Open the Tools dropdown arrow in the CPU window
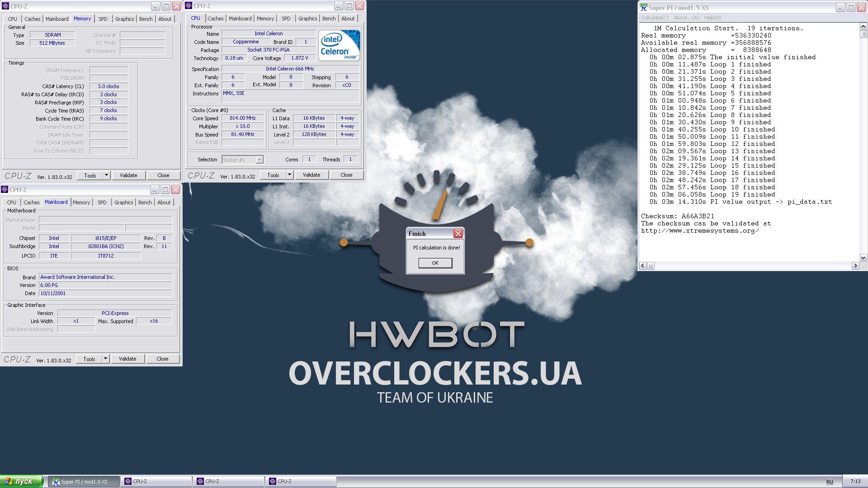 point(290,175)
